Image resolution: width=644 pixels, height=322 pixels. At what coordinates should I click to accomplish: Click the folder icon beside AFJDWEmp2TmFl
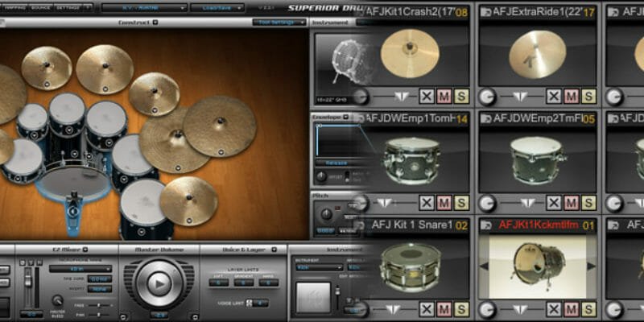pyautogui.click(x=486, y=118)
